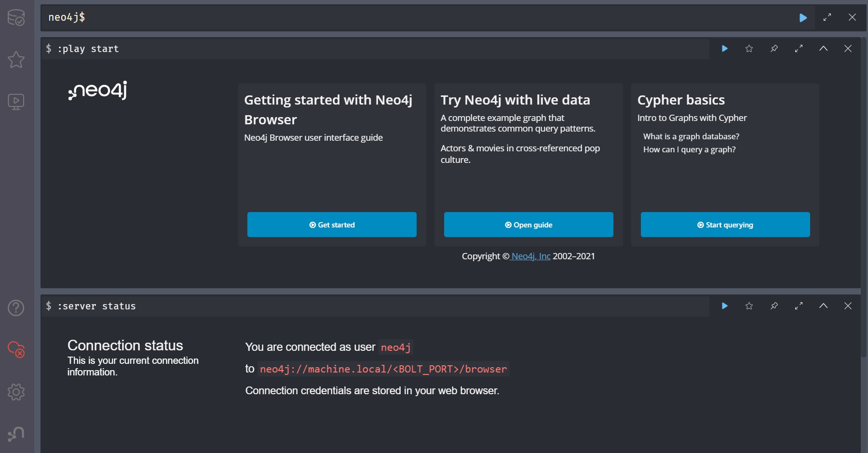Open the Browser Sync cloud icon
The height and width of the screenshot is (453, 868).
[x=16, y=349]
